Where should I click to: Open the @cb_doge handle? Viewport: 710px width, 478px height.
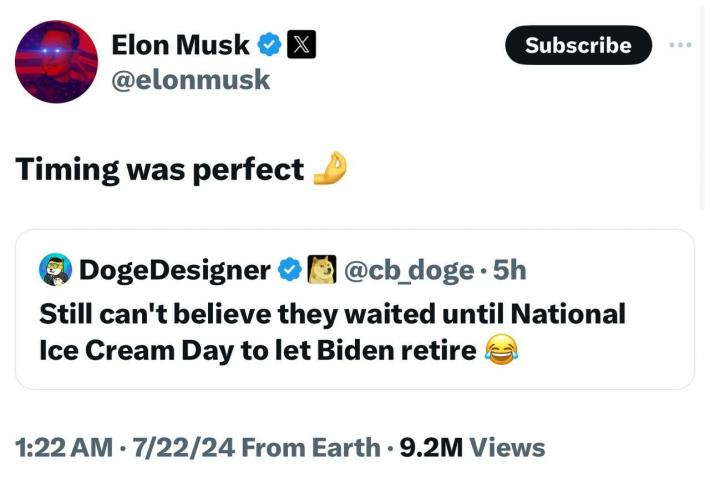point(408,269)
